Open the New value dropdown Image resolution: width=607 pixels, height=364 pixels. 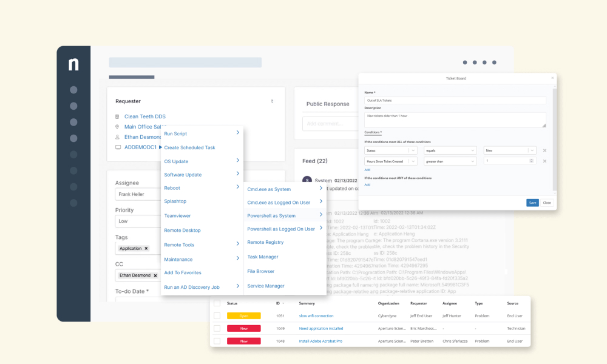[x=510, y=150]
